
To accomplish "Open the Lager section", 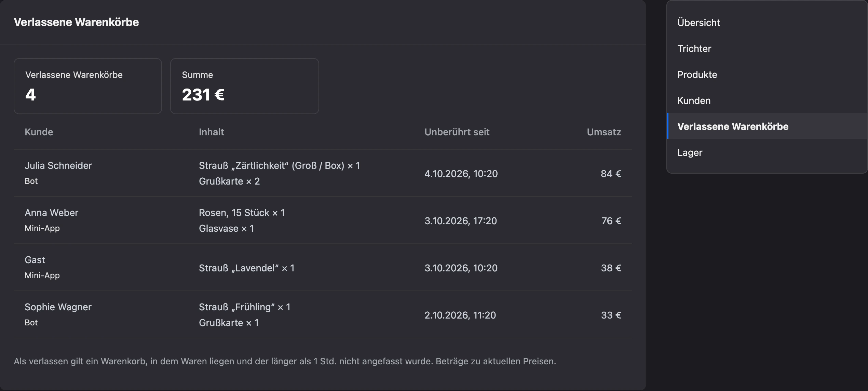I will [x=767, y=152].
